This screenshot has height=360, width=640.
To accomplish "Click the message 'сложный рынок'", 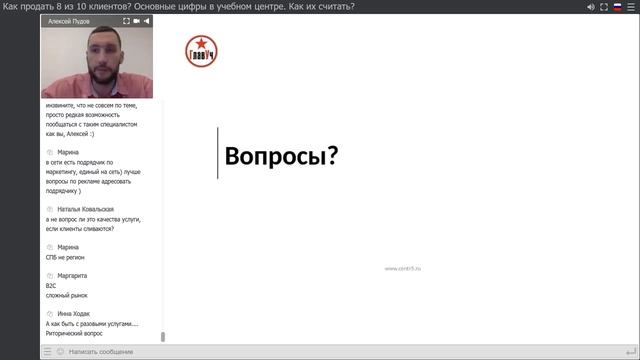I will click(67, 296).
